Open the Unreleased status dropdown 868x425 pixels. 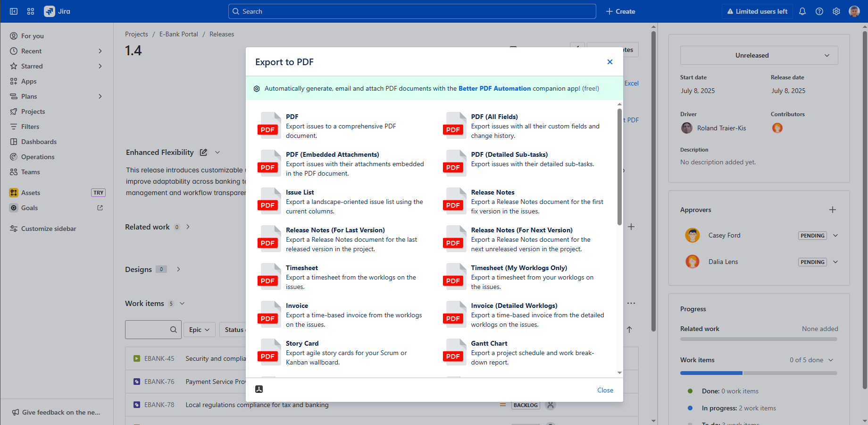click(759, 55)
